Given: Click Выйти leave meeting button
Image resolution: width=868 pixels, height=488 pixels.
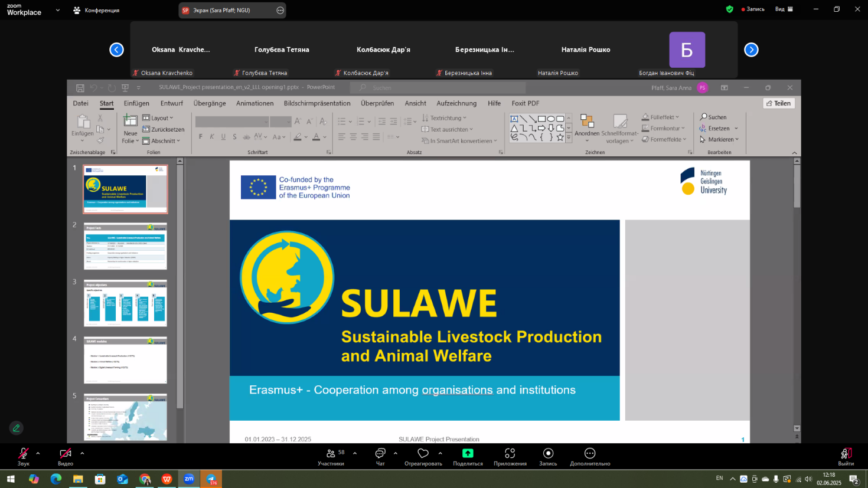Looking at the screenshot, I should tap(846, 457).
